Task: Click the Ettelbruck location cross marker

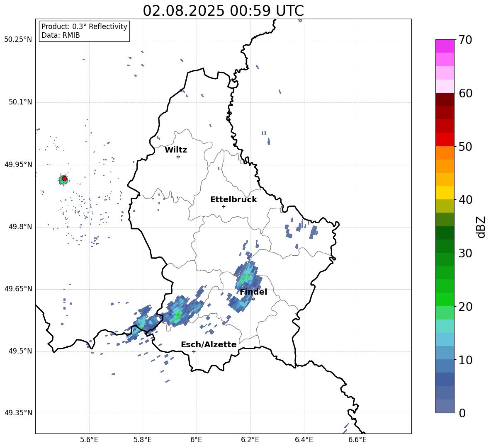Action: click(x=224, y=206)
